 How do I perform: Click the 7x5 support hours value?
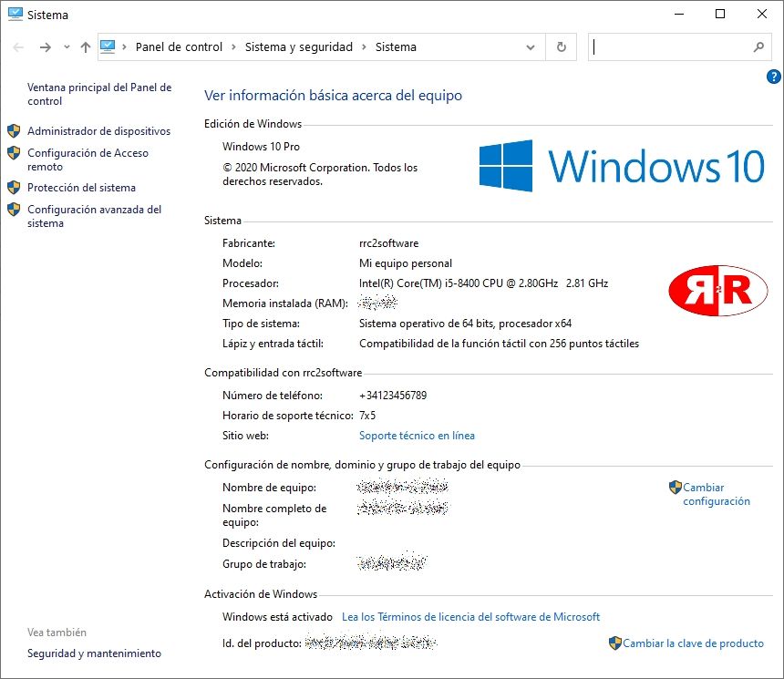(367, 416)
